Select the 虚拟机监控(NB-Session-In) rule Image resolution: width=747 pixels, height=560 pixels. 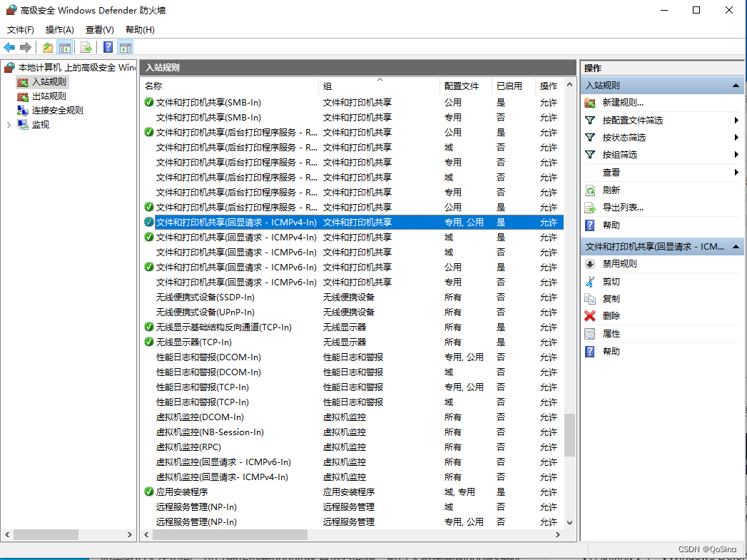[x=352, y=432]
